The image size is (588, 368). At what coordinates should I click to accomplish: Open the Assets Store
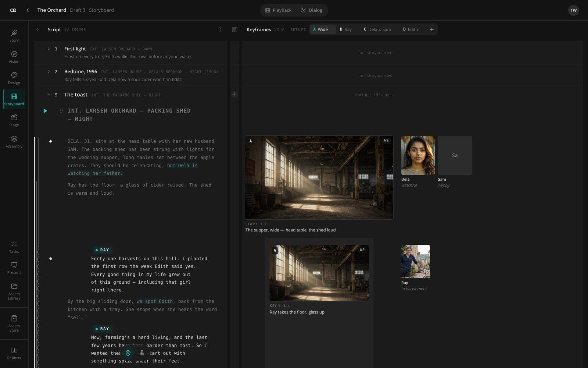[x=14, y=323]
